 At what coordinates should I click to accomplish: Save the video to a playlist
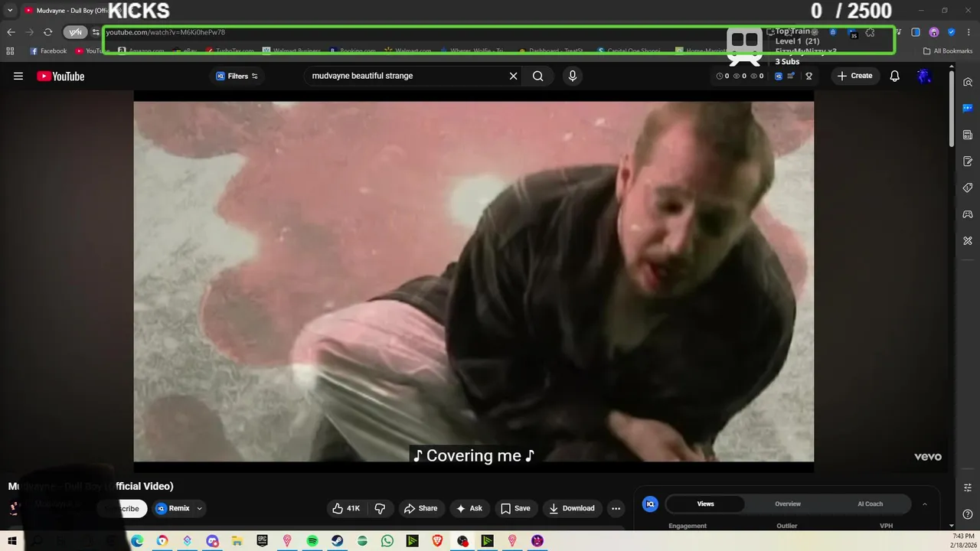pos(515,508)
